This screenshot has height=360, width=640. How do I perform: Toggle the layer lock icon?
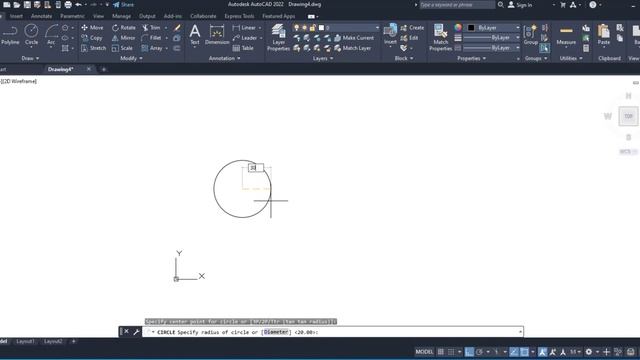(x=312, y=27)
